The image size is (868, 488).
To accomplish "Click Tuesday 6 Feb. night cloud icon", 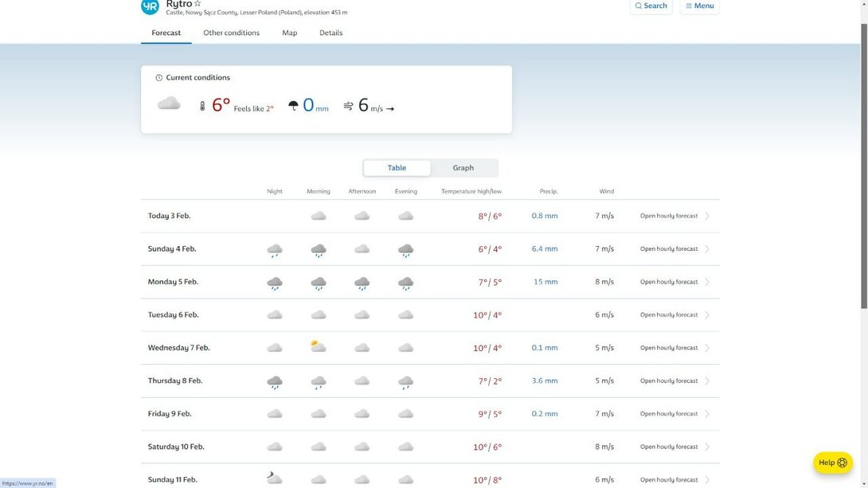I will [275, 314].
